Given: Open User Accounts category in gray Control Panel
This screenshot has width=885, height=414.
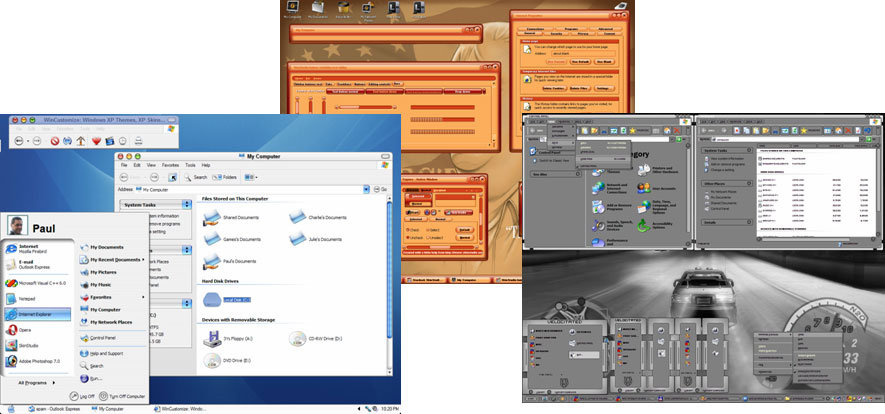Looking at the screenshot, I should click(656, 188).
